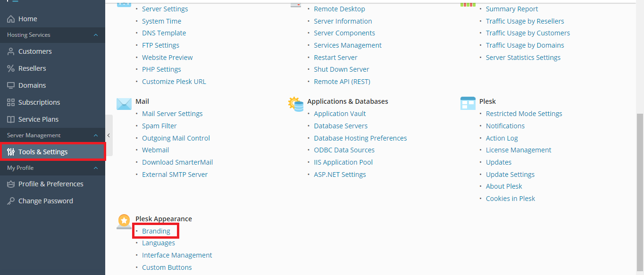Open ASP.NET Settings link
The image size is (644, 275).
point(340,175)
